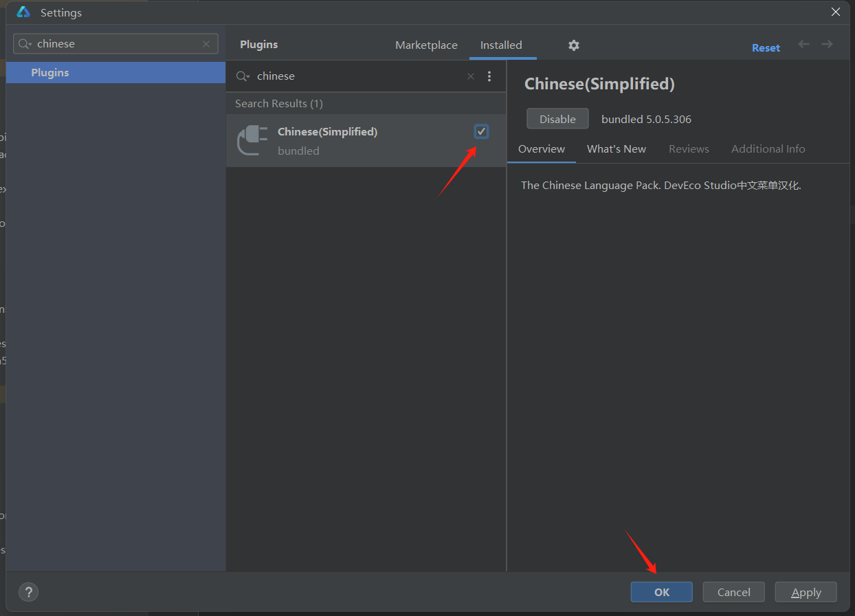855x616 pixels.
Task: Focus the settings search input field
Action: coord(117,44)
